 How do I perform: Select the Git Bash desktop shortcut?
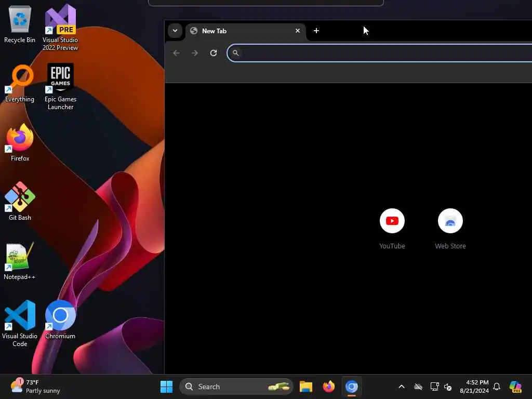click(x=20, y=202)
